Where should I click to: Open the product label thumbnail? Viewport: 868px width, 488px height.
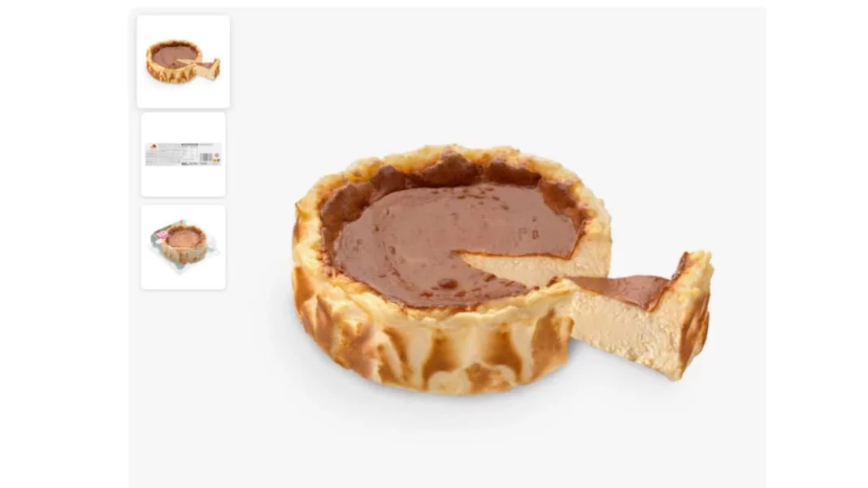point(183,154)
